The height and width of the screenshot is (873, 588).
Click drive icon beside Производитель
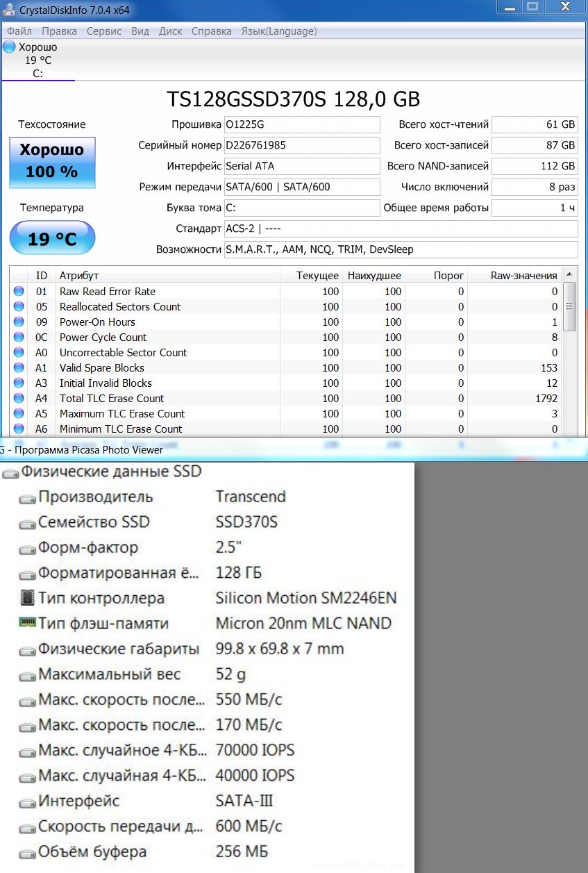tap(27, 498)
